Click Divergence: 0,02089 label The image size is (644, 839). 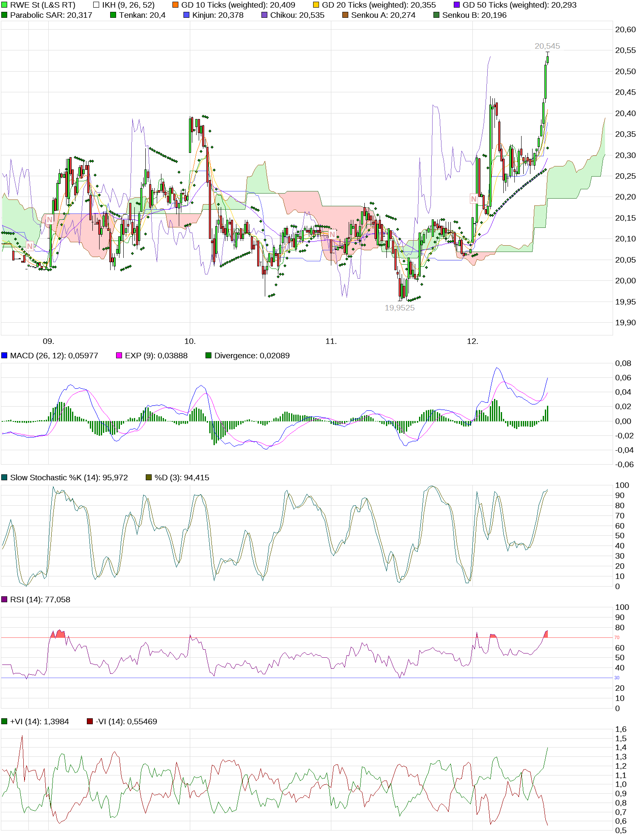point(252,356)
